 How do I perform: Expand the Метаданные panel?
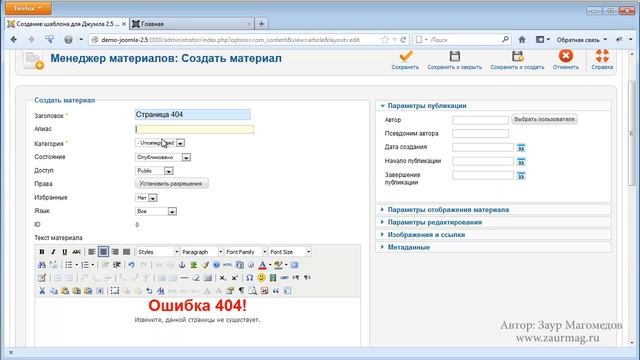click(x=408, y=247)
